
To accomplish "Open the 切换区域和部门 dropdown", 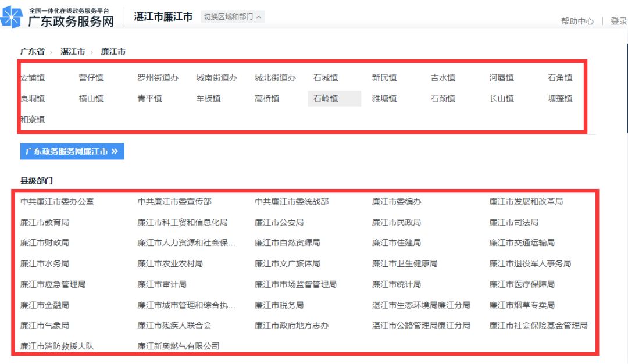I will click(232, 17).
